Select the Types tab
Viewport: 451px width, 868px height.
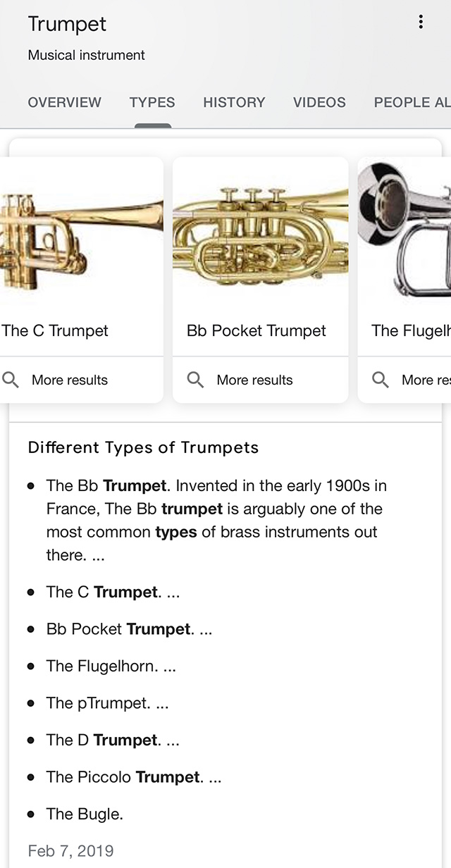[152, 102]
